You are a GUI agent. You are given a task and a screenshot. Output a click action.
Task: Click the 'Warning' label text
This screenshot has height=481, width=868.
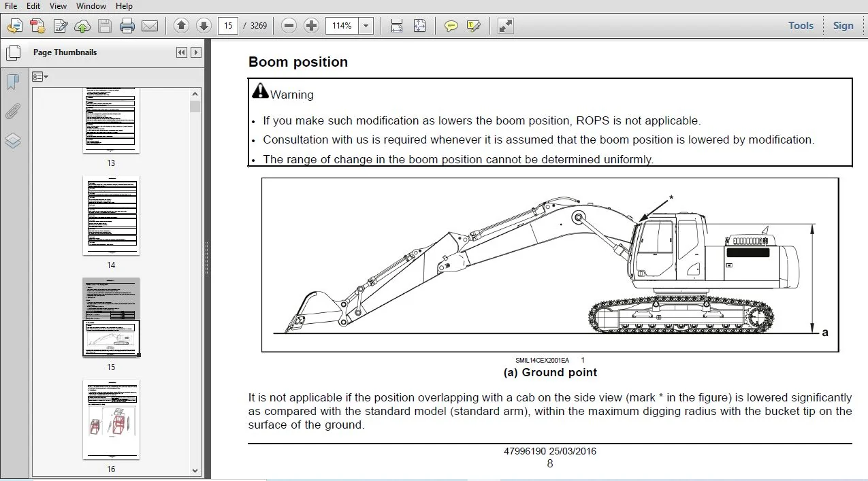click(x=292, y=95)
